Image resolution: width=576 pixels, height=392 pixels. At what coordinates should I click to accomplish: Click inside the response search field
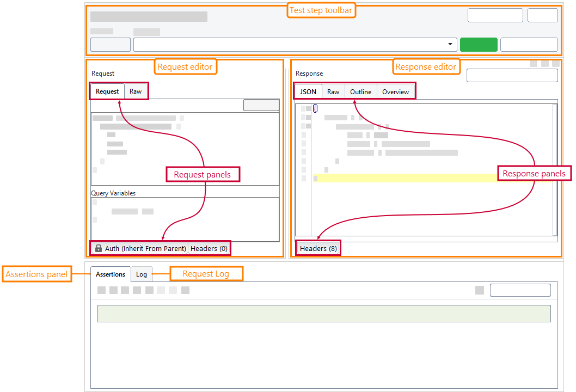512,75
